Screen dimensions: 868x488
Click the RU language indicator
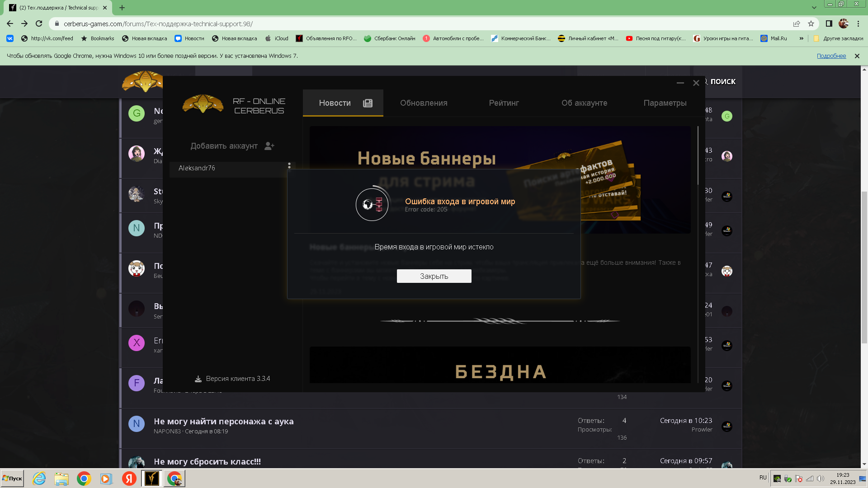tap(763, 478)
